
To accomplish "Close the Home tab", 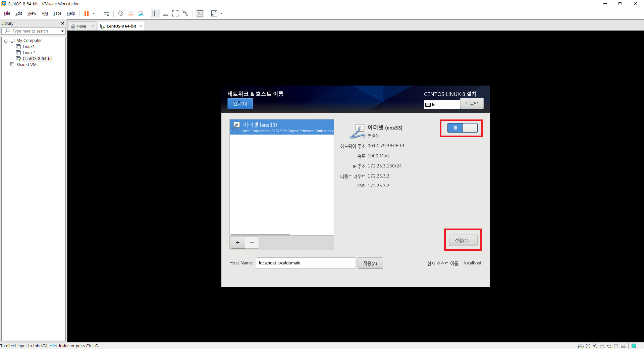I will (93, 26).
